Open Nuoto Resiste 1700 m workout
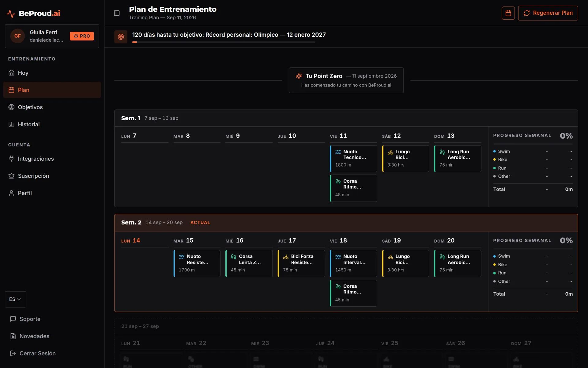The width and height of the screenshot is (588, 368). click(197, 263)
